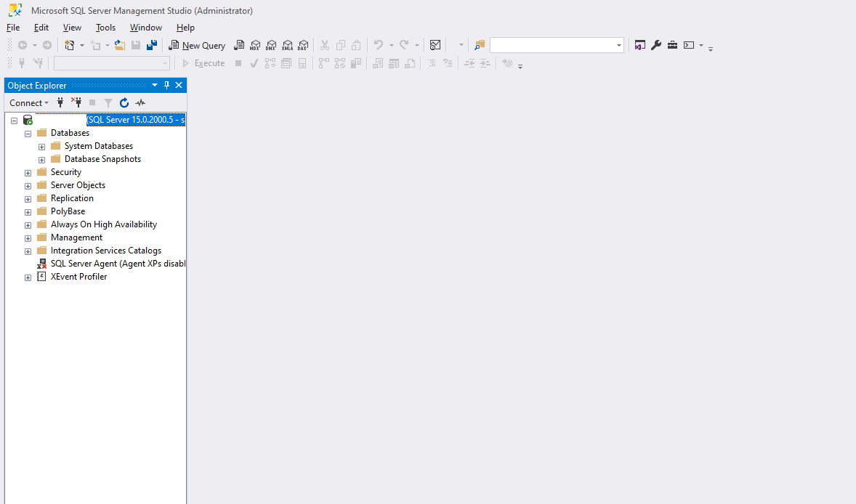Save all open items
Viewport: 856px width, 504px height.
(x=151, y=44)
